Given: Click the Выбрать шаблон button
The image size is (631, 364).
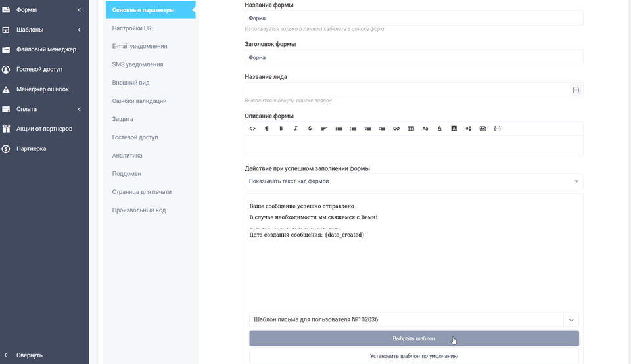Looking at the screenshot, I should pyautogui.click(x=413, y=338).
